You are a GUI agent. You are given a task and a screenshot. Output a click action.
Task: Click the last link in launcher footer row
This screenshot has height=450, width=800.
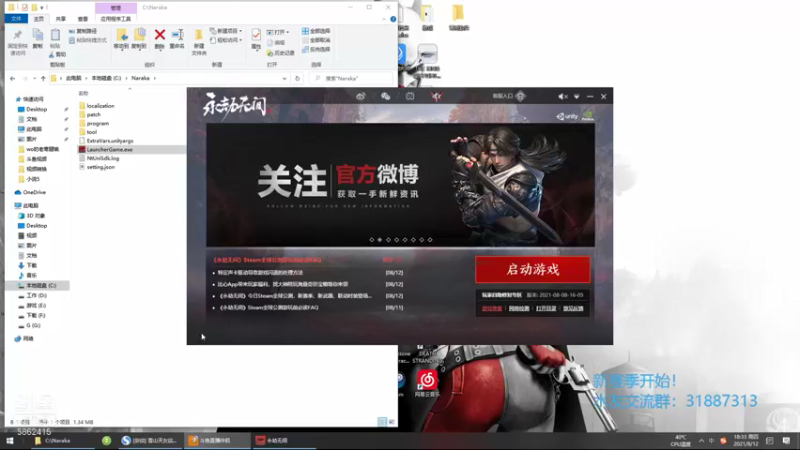[x=573, y=308]
